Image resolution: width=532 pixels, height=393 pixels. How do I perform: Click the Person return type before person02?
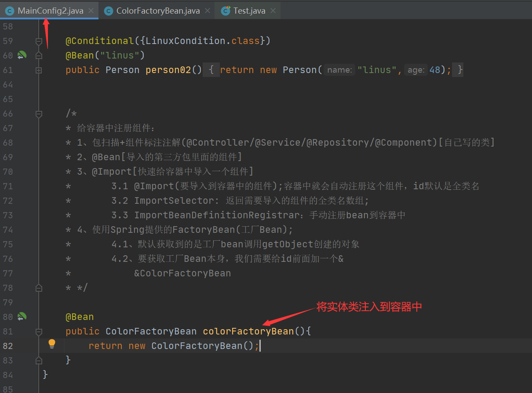click(x=122, y=70)
